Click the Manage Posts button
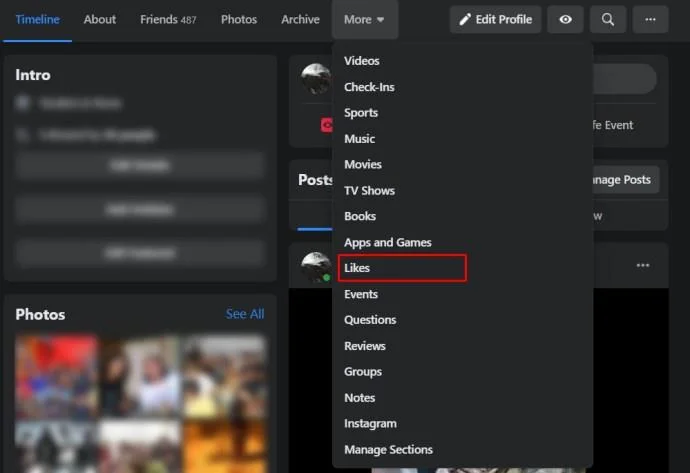 (626, 180)
